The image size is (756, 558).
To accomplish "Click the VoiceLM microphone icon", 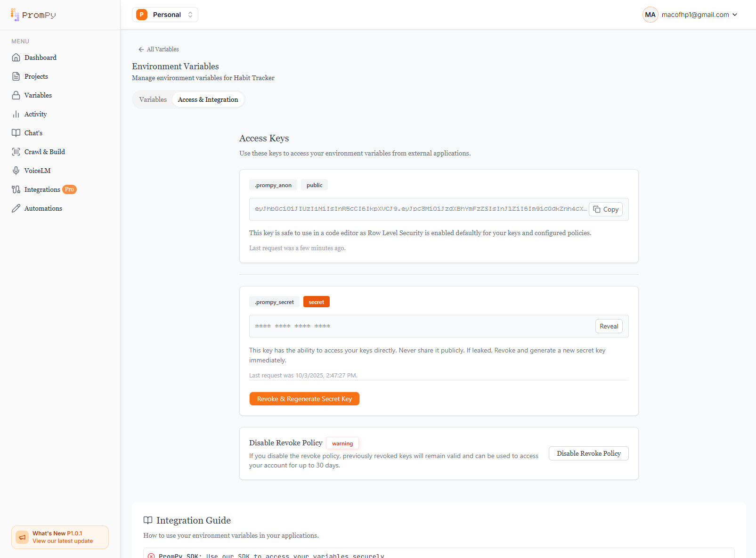I will (x=16, y=171).
